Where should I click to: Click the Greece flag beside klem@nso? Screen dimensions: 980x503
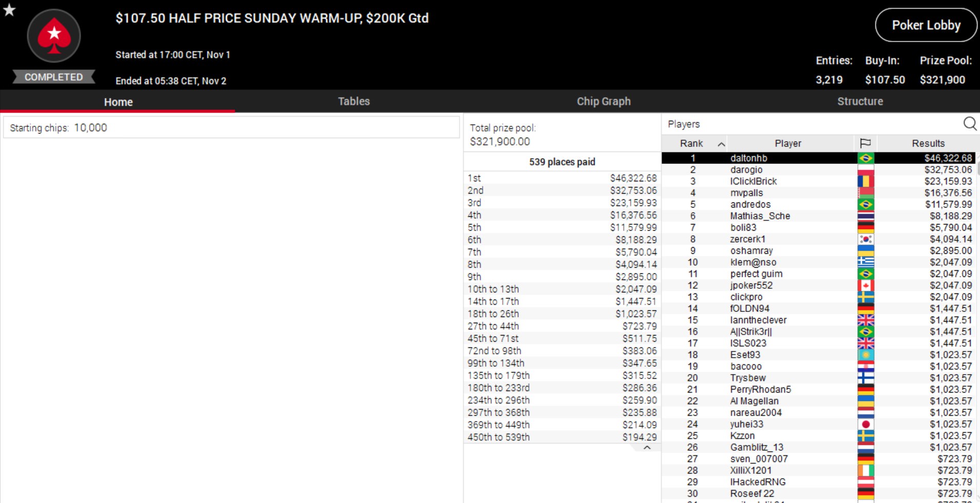(865, 263)
